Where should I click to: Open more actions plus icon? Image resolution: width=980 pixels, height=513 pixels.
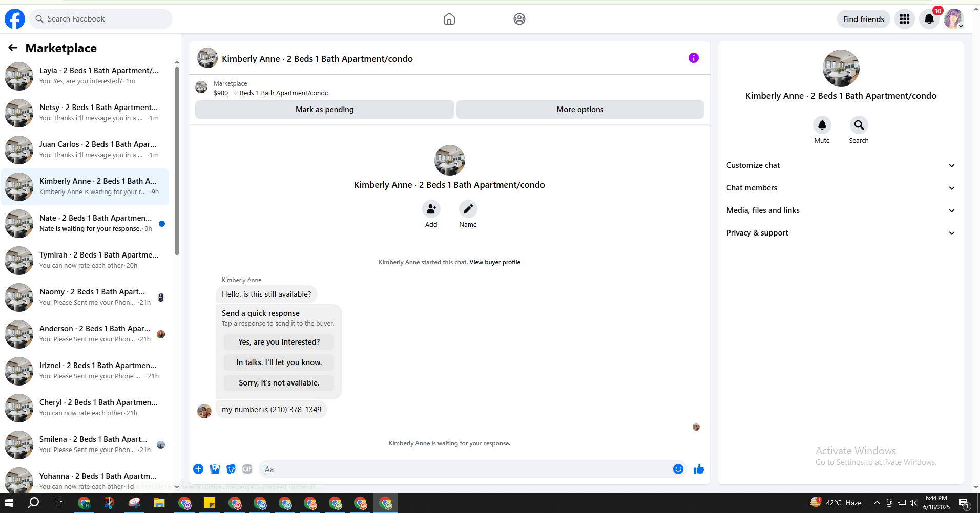pos(198,469)
